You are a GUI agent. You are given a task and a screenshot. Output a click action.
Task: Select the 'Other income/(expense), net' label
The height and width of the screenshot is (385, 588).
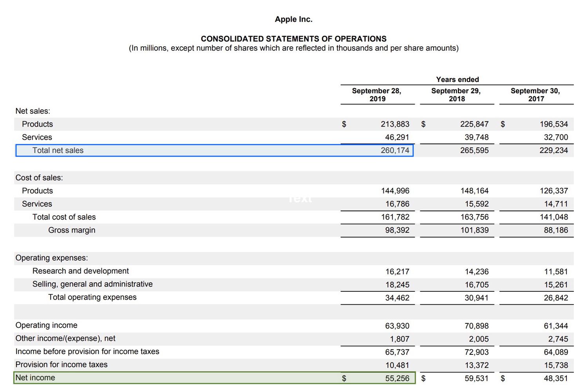pos(65,339)
